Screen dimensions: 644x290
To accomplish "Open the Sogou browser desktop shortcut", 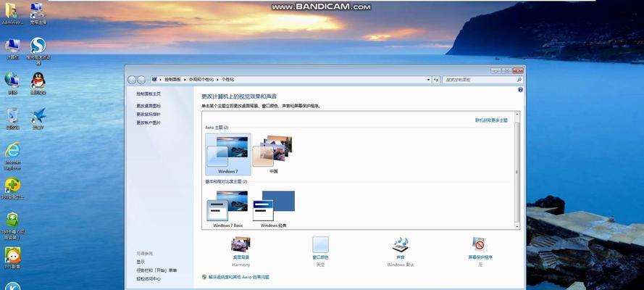I will (38, 51).
